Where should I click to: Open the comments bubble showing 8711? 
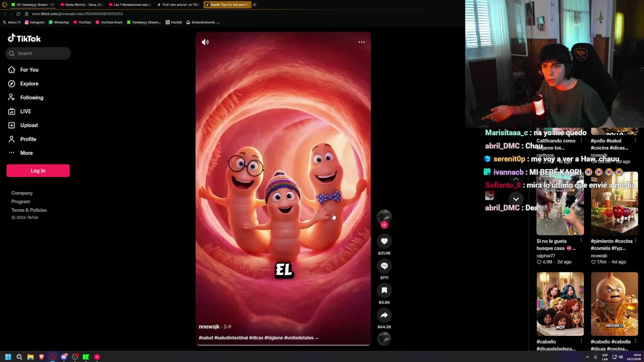point(384,266)
